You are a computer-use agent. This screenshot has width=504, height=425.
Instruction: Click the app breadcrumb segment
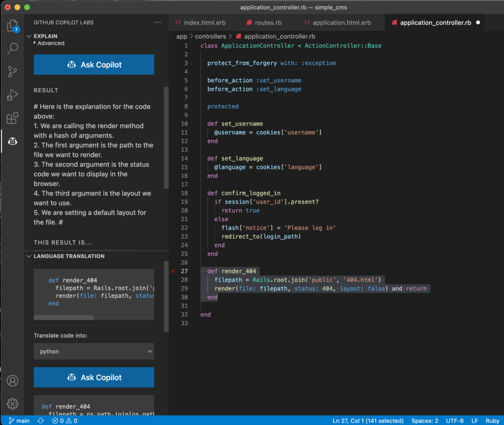point(182,36)
